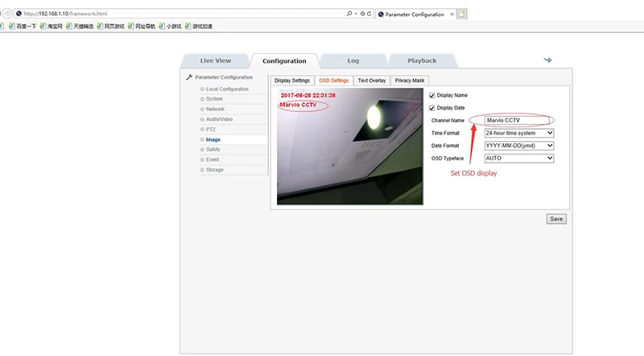The width and height of the screenshot is (644, 356).
Task: Click the browser forward arrow button
Action: pos(7,14)
